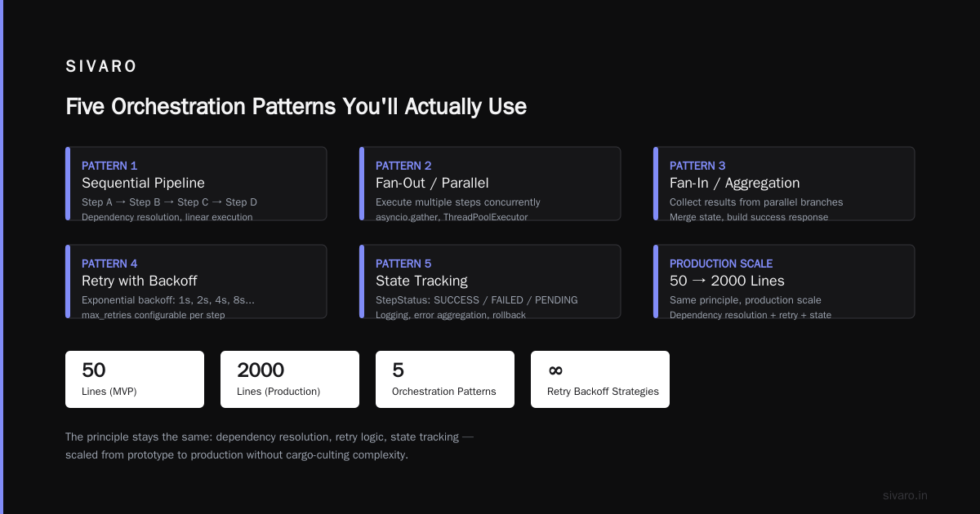Screen dimensions: 980x514
Task: Click the '5' stat number
Action: (x=398, y=370)
